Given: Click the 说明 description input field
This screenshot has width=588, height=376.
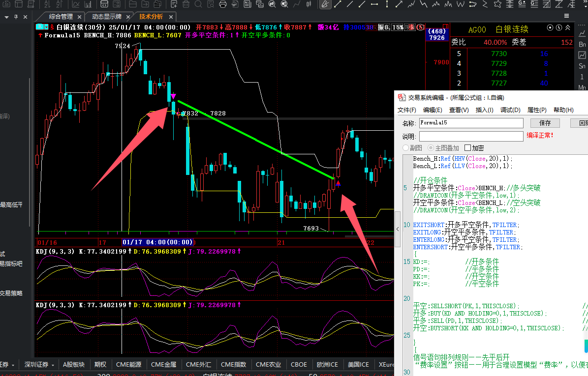Looking at the screenshot, I should 471,136.
